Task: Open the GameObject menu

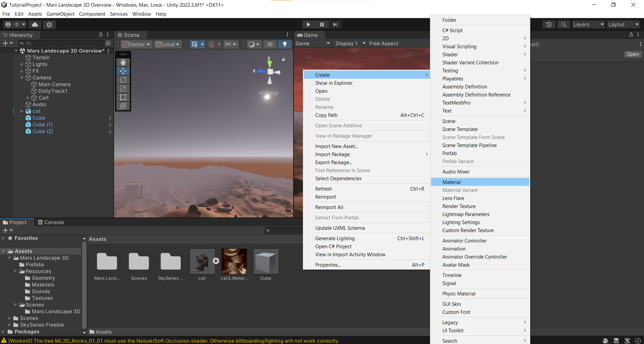Action: (60, 14)
